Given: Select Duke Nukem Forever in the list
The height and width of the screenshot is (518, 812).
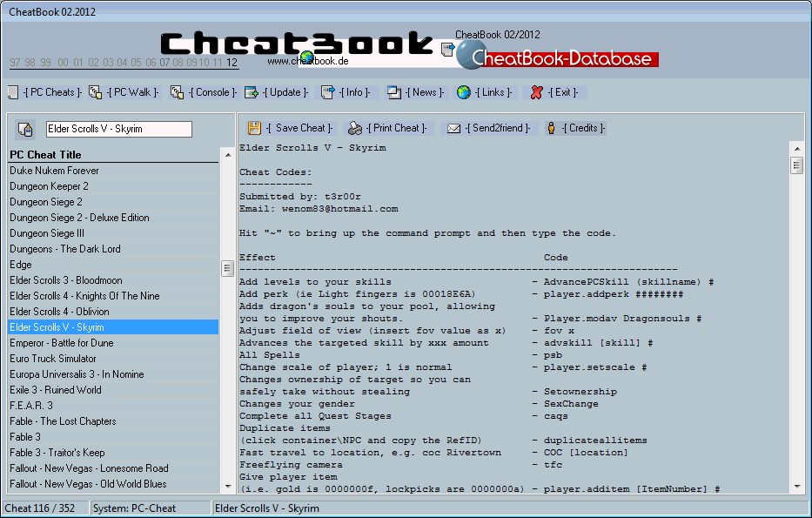Looking at the screenshot, I should [113, 171].
